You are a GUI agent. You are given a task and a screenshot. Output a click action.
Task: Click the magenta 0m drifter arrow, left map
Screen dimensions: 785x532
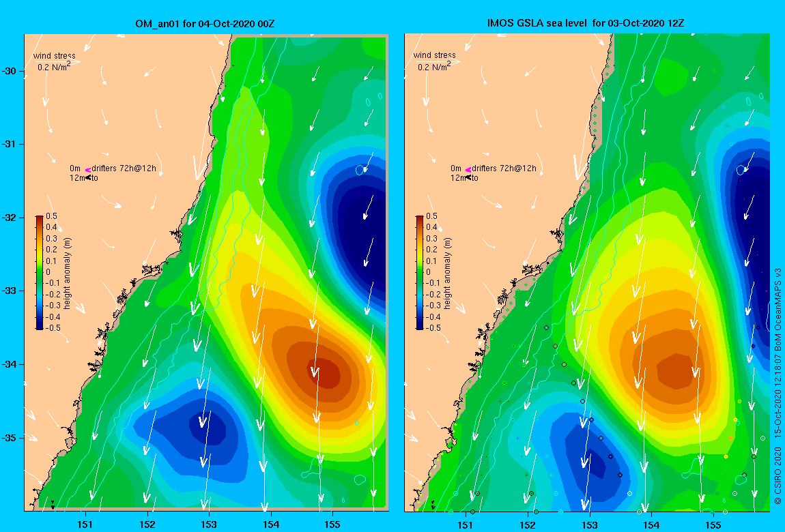(x=87, y=170)
